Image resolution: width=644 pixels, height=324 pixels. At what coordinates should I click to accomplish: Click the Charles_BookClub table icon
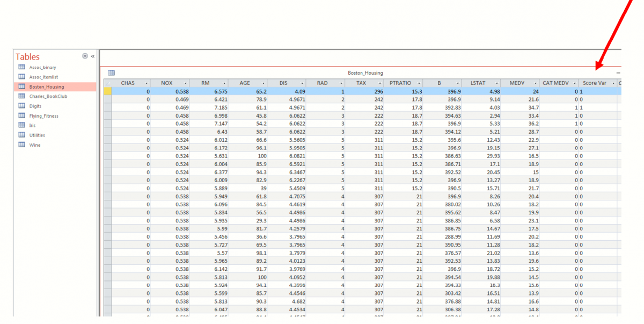pyautogui.click(x=22, y=96)
